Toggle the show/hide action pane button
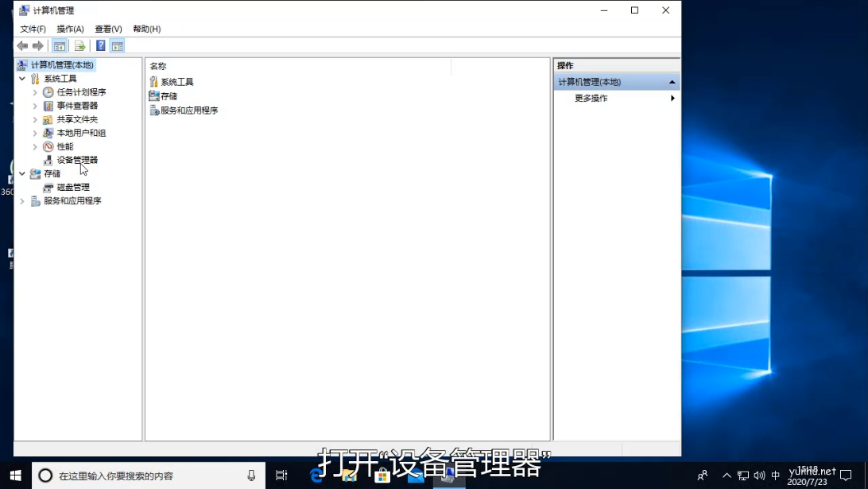This screenshot has height=489, width=868. pyautogui.click(x=118, y=46)
